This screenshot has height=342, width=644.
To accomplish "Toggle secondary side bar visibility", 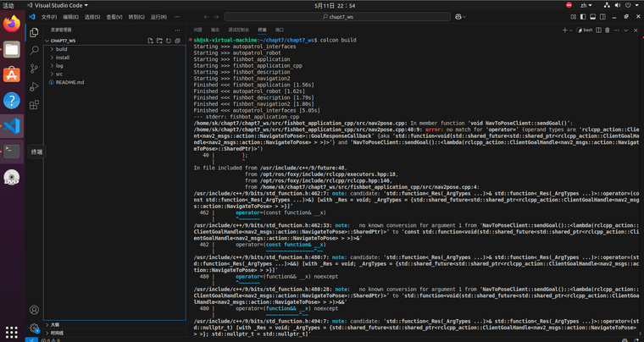I will 602,17.
